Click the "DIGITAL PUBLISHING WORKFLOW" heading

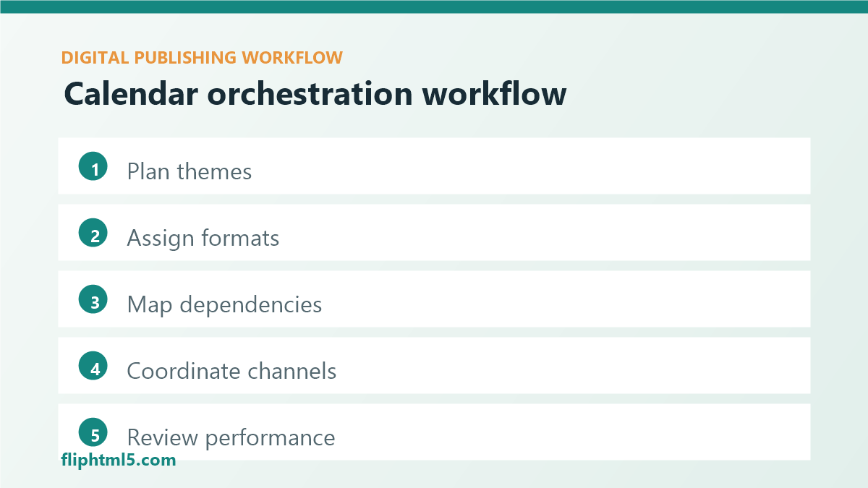click(x=202, y=58)
